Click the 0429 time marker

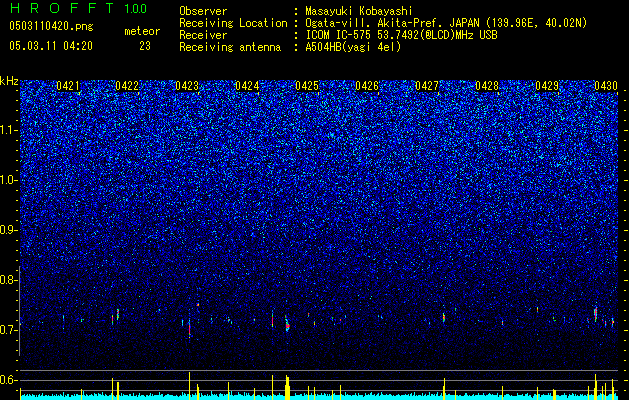(547, 86)
